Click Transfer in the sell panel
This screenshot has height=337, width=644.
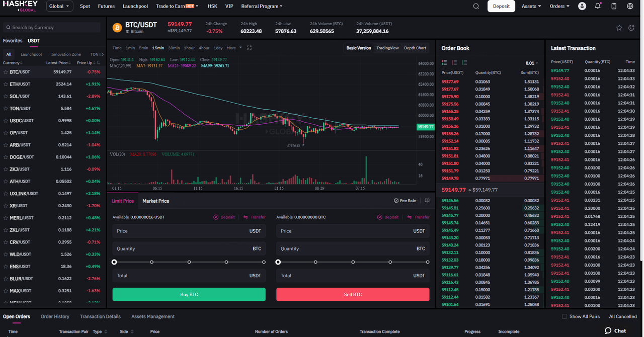418,217
